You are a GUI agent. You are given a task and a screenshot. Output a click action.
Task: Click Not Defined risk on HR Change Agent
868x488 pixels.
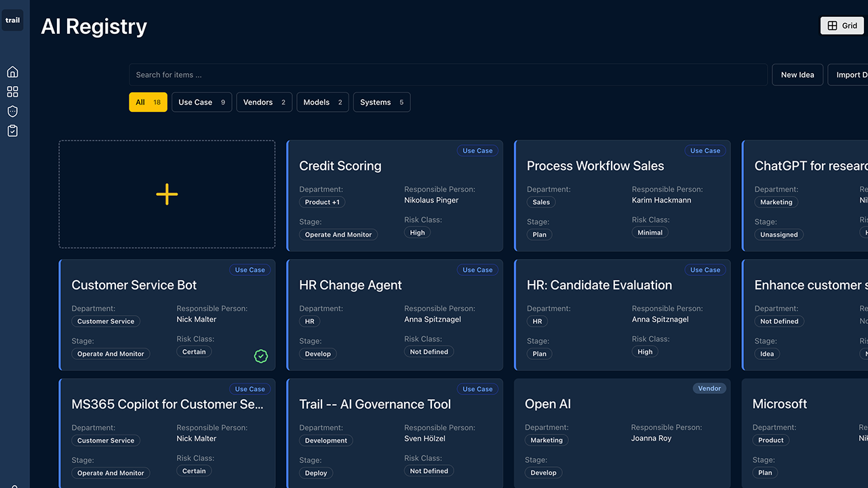coord(429,352)
